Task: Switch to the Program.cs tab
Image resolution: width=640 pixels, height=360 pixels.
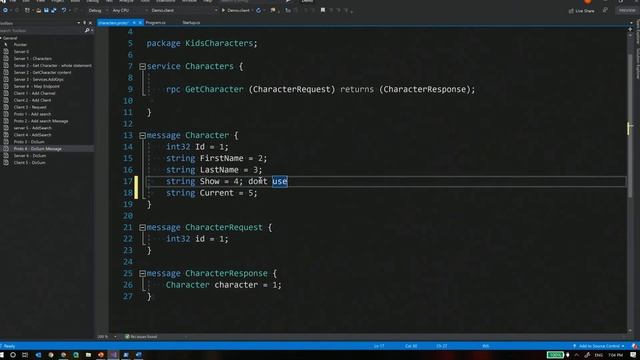Action: (156, 23)
